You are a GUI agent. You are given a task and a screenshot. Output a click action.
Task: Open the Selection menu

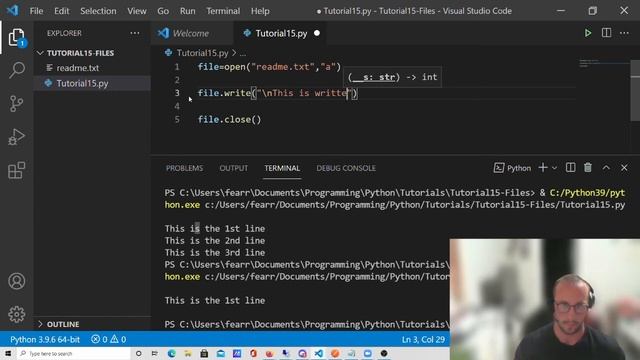98,11
